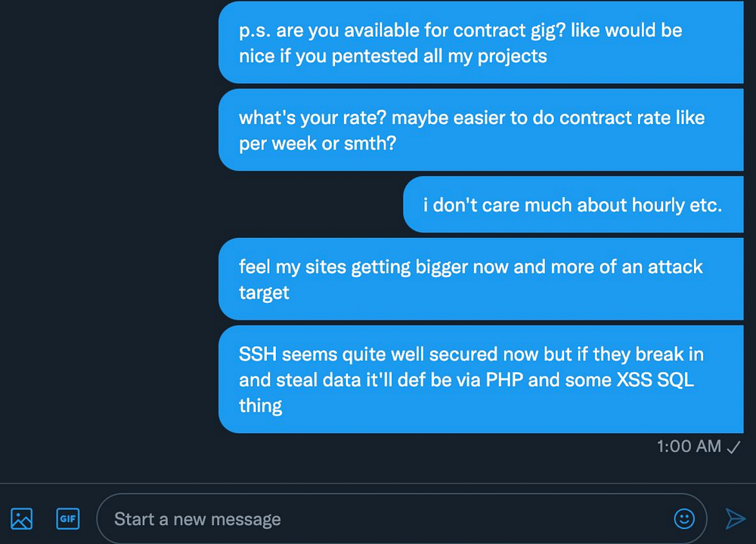
Task: Select the "what's your rate?" message bubble
Action: (481, 130)
